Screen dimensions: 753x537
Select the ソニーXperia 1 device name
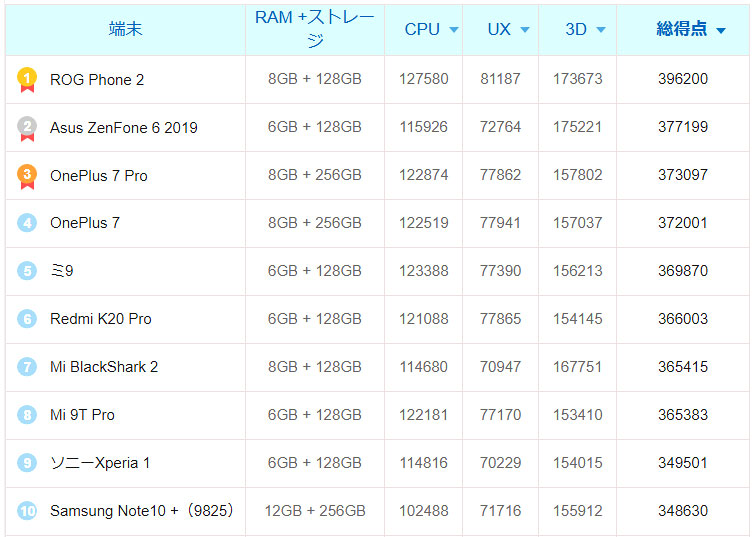point(100,463)
